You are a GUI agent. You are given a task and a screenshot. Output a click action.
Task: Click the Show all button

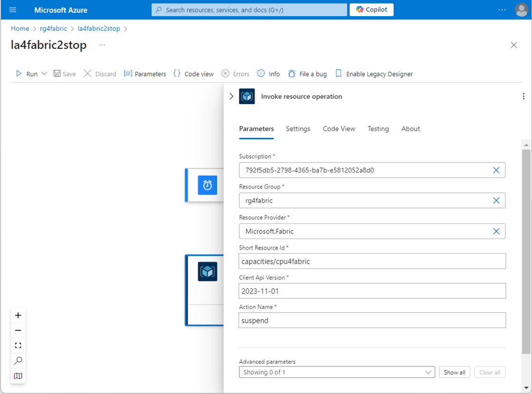tap(454, 372)
